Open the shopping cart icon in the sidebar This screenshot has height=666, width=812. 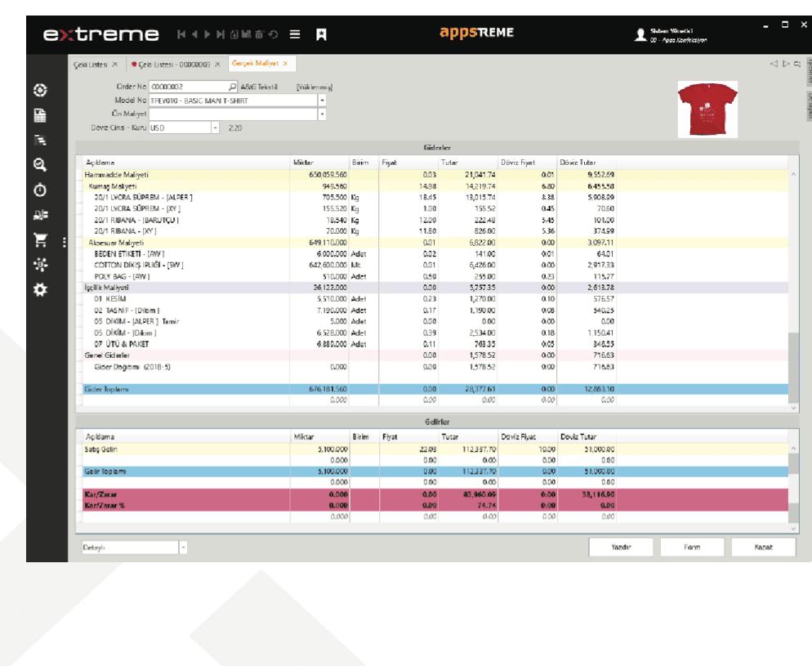pyautogui.click(x=40, y=239)
